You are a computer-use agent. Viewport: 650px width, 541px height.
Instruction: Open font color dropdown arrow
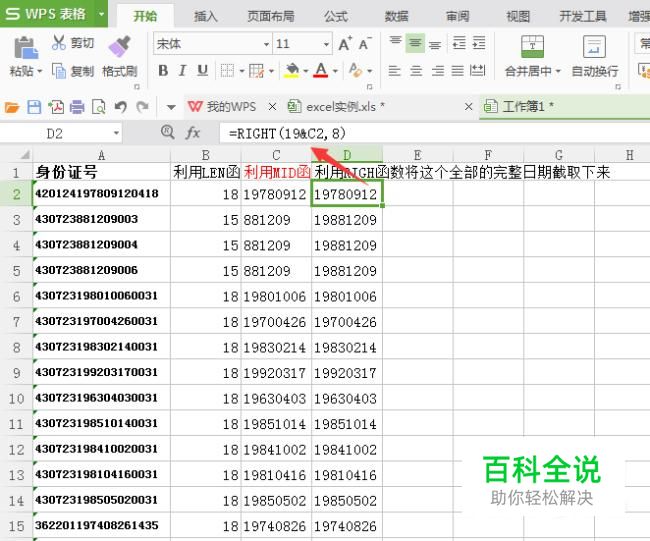click(335, 71)
